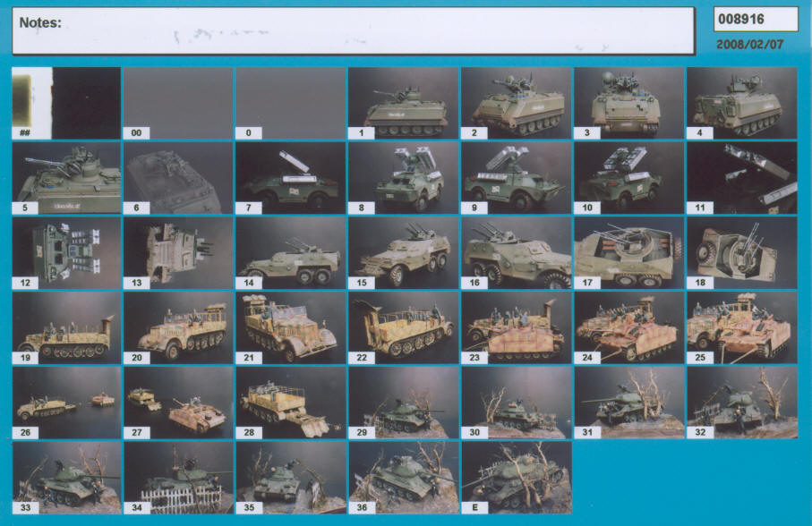The height and width of the screenshot is (526, 812).
Task: Click thumbnail 14 six-wheeled anti-aircraft vehicle
Action: coord(291,253)
